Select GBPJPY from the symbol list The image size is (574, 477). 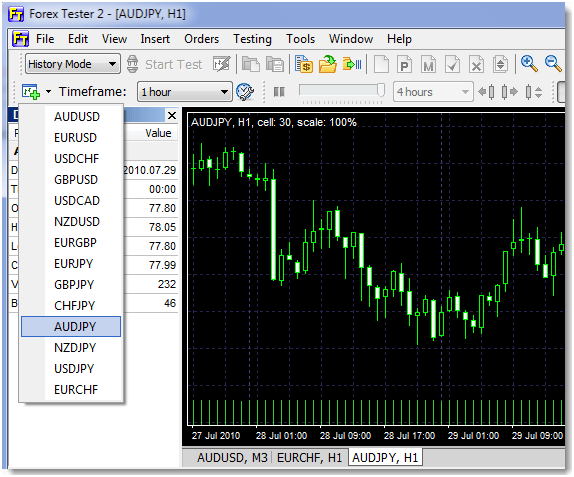coord(71,284)
